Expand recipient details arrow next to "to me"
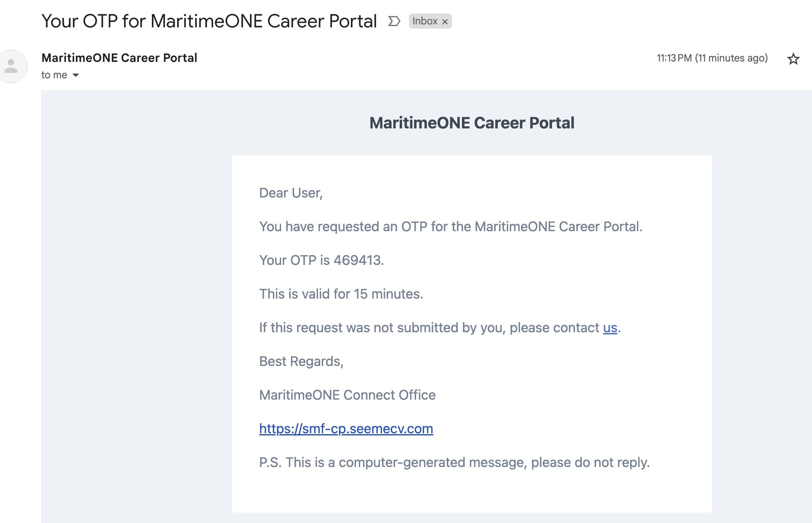812x523 pixels. [x=76, y=75]
